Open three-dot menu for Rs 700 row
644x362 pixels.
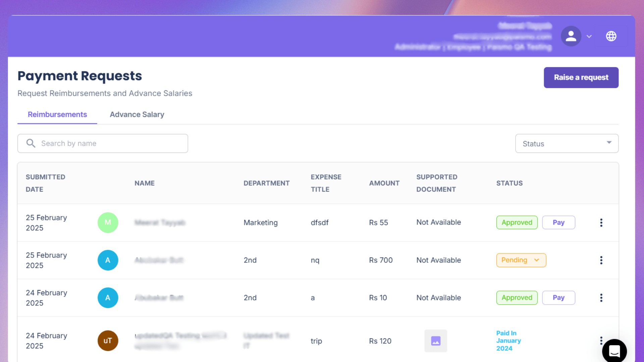601,260
